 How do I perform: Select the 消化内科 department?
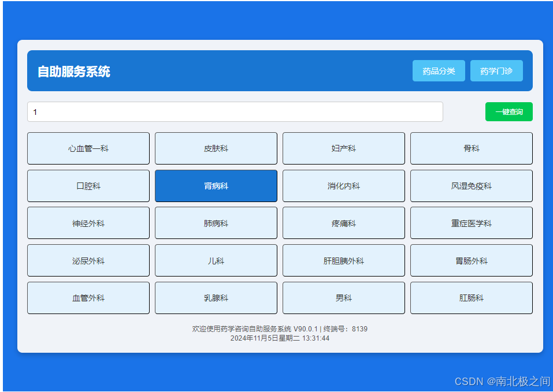click(343, 186)
